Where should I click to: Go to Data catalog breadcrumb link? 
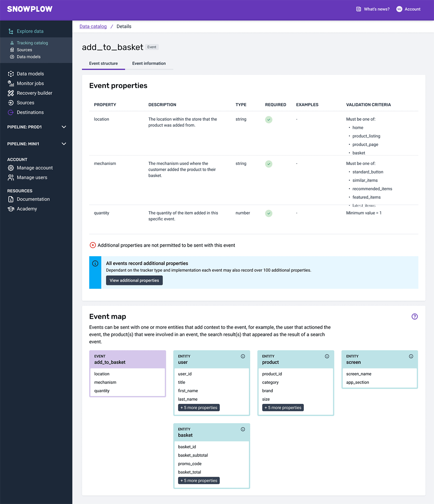(93, 26)
